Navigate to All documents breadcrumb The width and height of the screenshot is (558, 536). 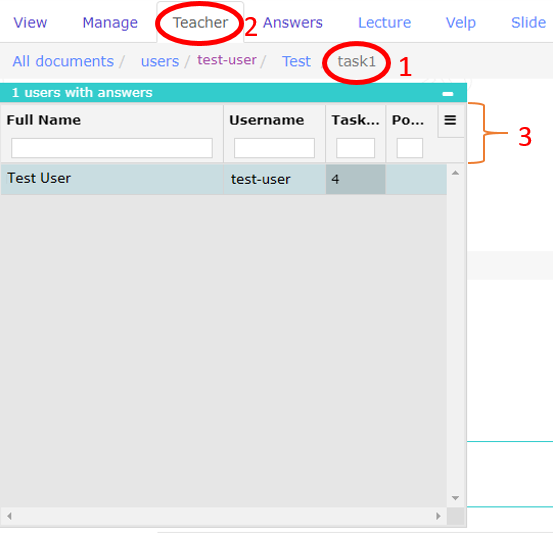tap(63, 61)
